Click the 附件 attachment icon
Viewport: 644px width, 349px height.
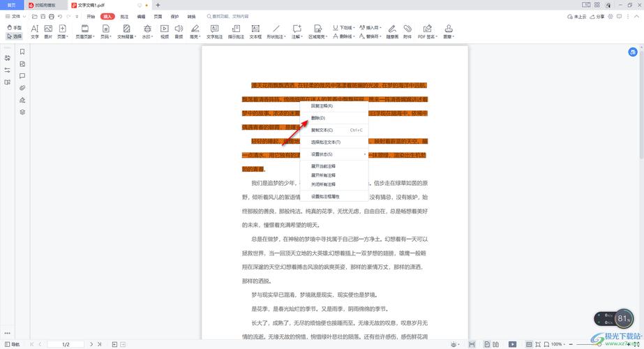point(407,31)
